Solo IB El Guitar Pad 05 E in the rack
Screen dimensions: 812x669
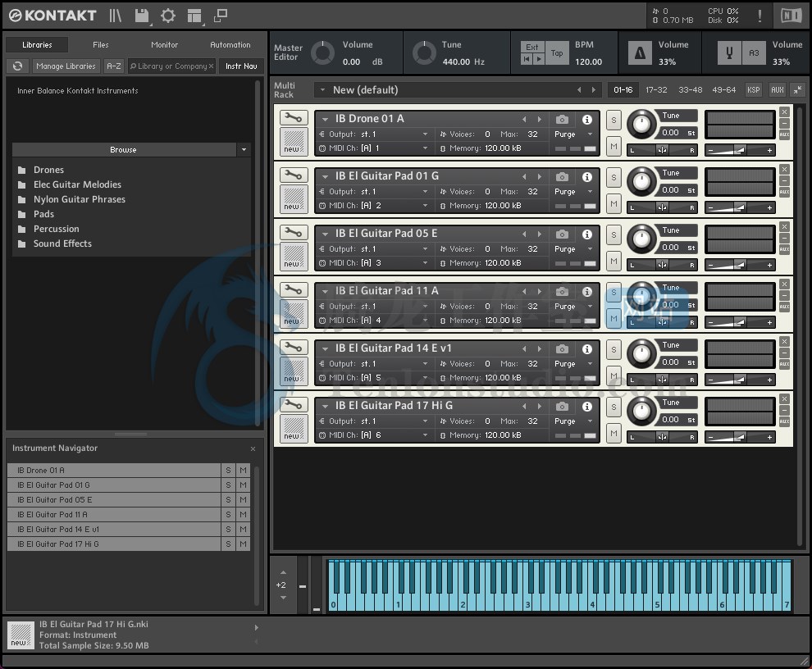[614, 235]
